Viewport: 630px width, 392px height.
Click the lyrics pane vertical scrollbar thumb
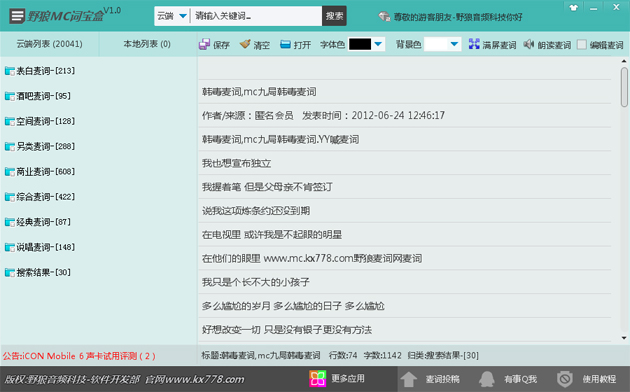pos(624,87)
